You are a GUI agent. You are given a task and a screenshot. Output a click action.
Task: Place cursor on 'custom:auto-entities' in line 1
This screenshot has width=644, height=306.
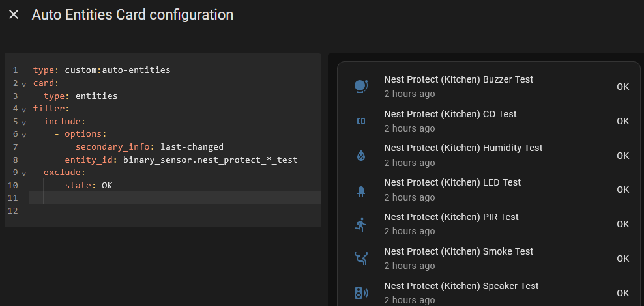click(x=117, y=70)
